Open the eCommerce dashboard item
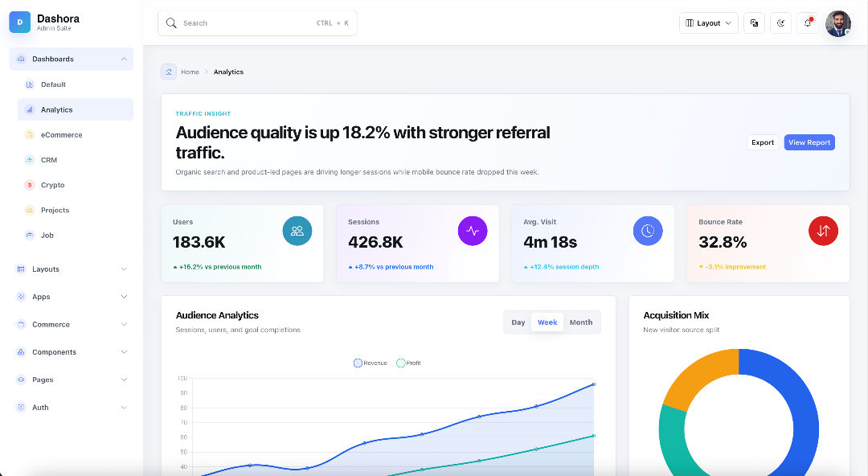868x476 pixels. pyautogui.click(x=76, y=134)
